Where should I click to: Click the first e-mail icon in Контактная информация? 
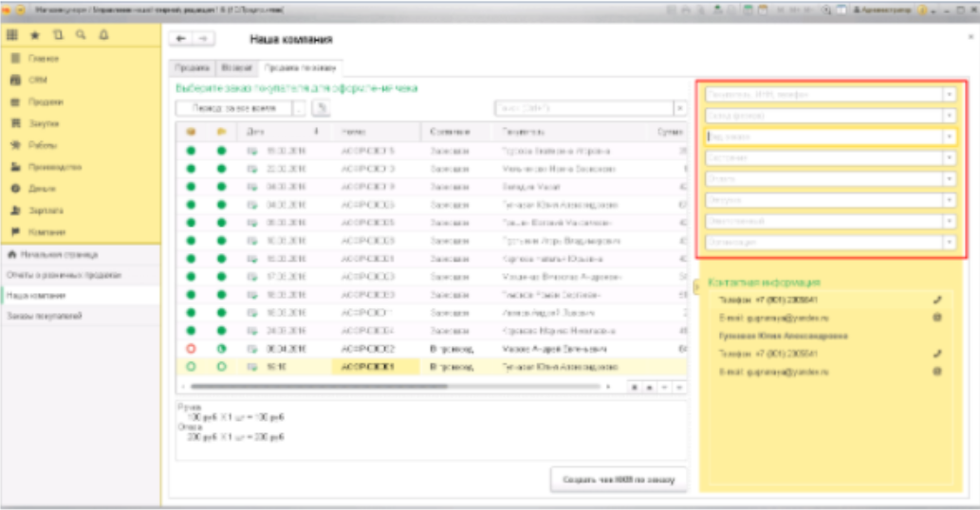(x=937, y=318)
